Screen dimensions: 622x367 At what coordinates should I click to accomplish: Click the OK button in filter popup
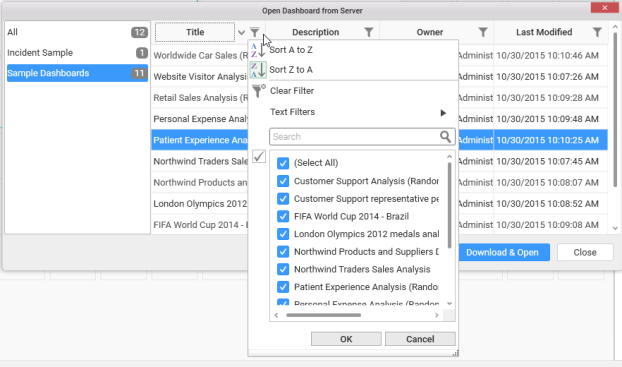346,339
